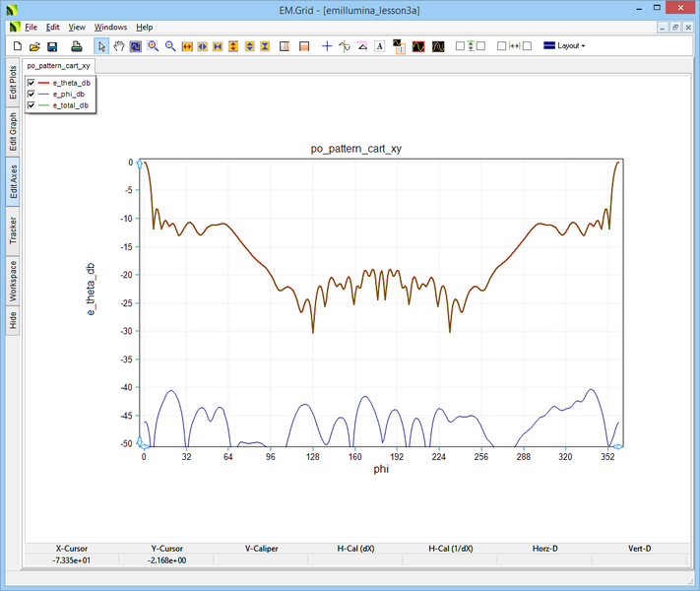Switch to the po_pattern_cart_xy tab
Viewport: 700px width, 591px height.
[58, 65]
